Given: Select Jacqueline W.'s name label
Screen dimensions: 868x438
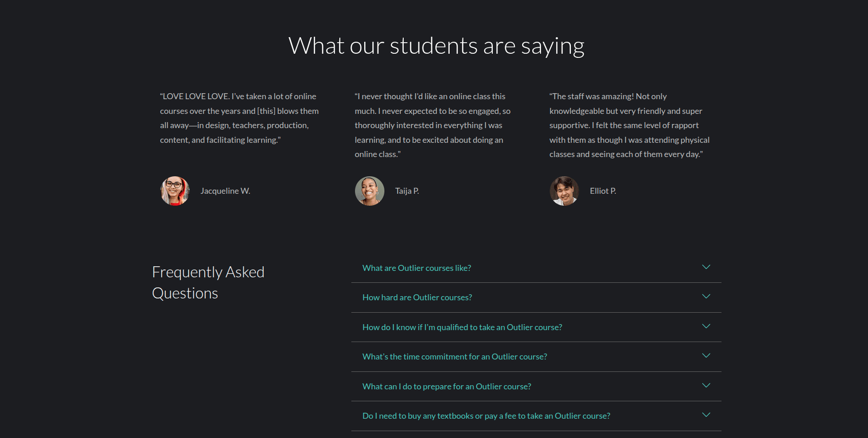Looking at the screenshot, I should (226, 191).
